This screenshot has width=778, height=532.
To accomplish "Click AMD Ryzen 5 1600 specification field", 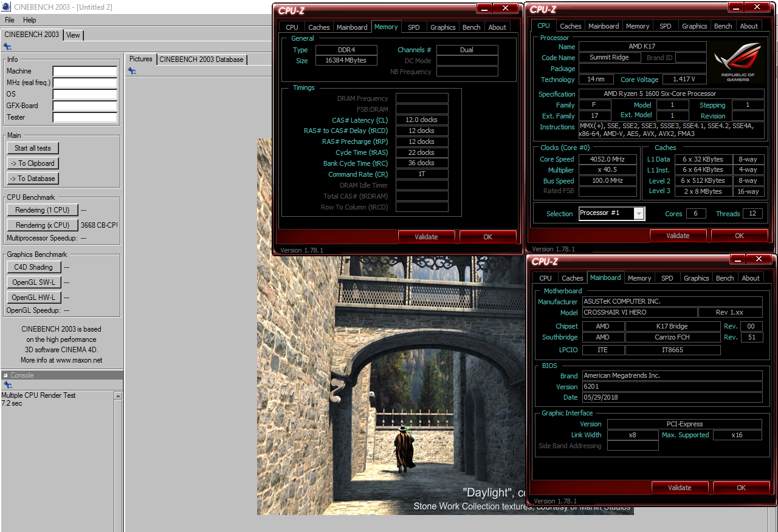I will 672,94.
